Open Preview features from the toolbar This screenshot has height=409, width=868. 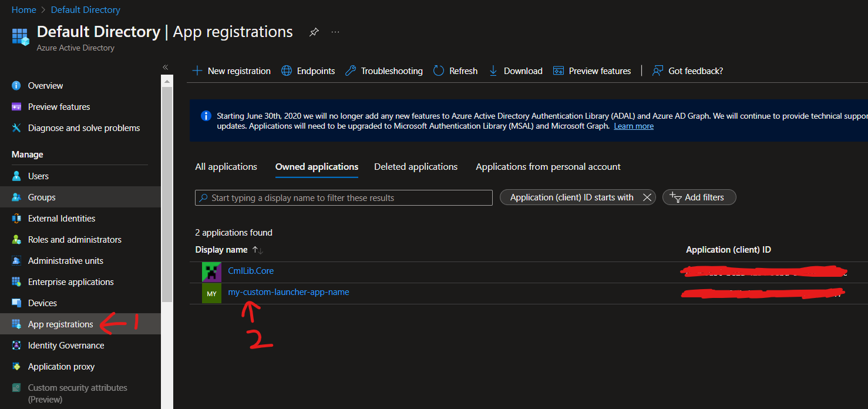592,71
